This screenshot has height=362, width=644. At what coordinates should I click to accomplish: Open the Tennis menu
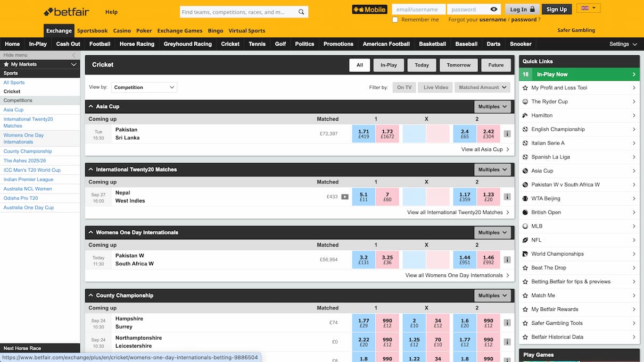[257, 44]
